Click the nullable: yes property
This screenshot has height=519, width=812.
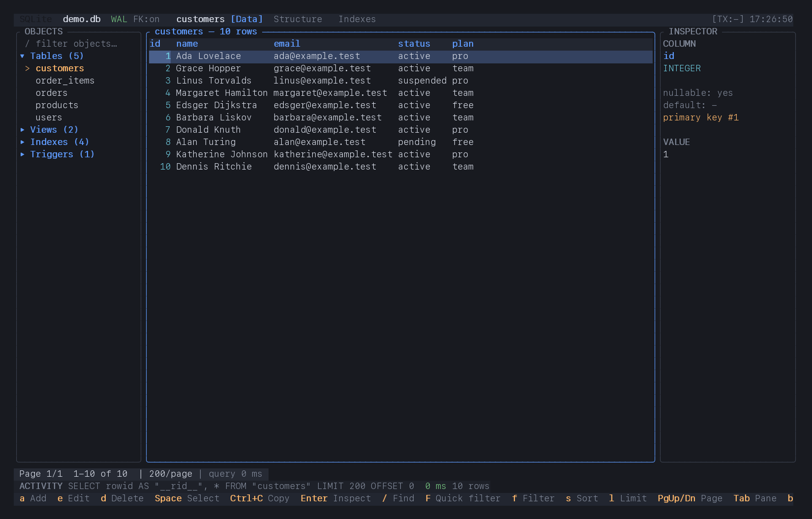point(698,93)
